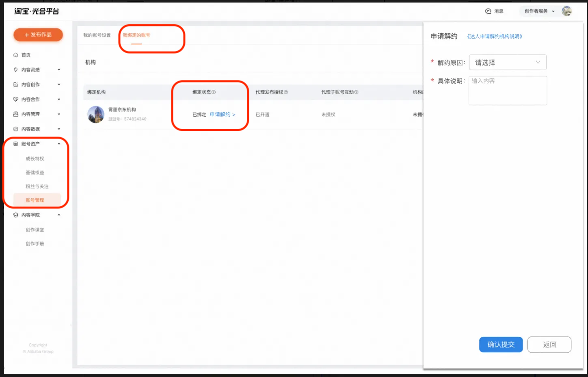588x377 pixels.
Task: Open the user profile avatar
Action: 566,11
